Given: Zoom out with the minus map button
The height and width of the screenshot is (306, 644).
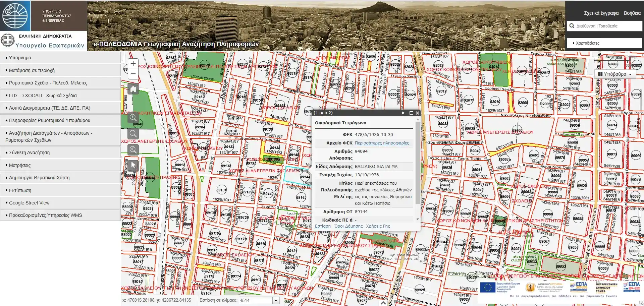Looking at the screenshot, I should 133,74.
